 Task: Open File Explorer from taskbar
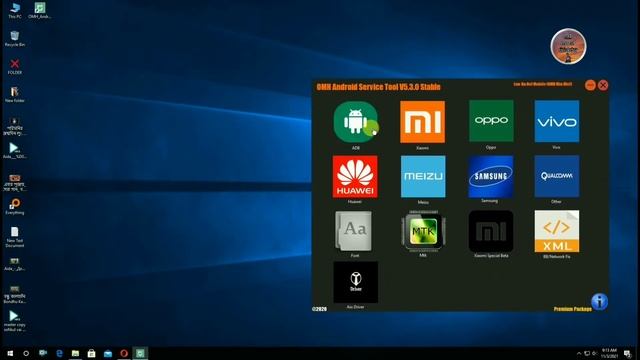point(76,353)
